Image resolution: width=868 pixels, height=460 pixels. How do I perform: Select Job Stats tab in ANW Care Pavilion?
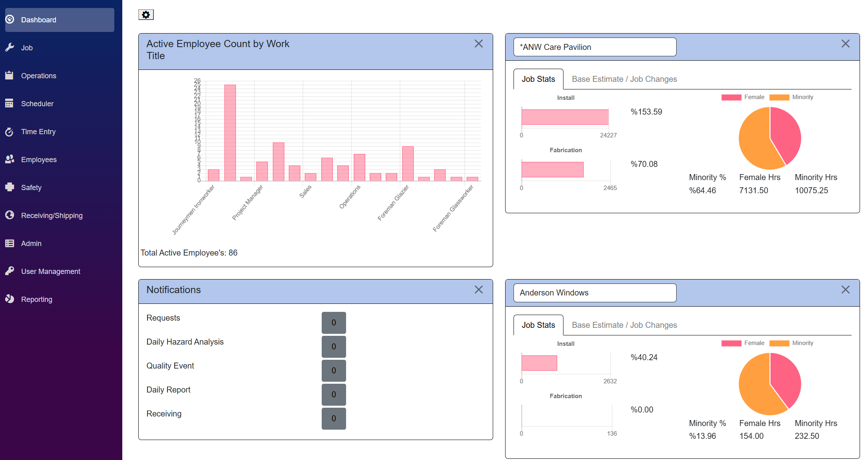(x=538, y=79)
